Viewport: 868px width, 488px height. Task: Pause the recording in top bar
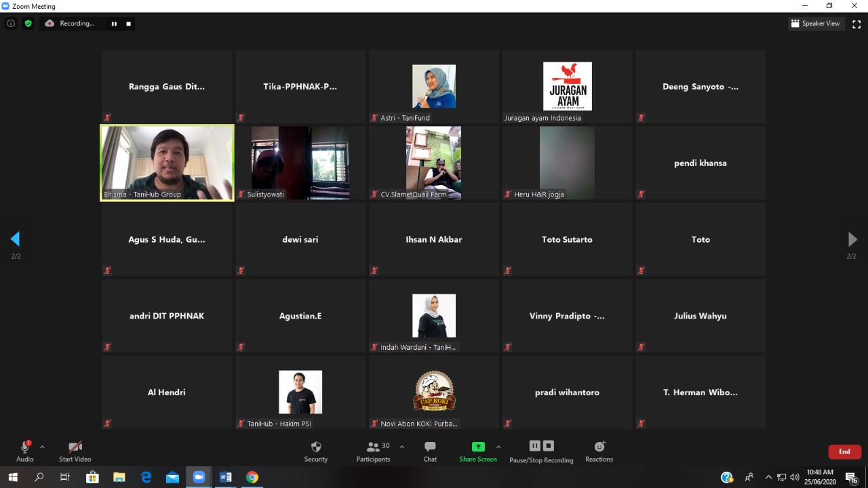(x=114, y=24)
